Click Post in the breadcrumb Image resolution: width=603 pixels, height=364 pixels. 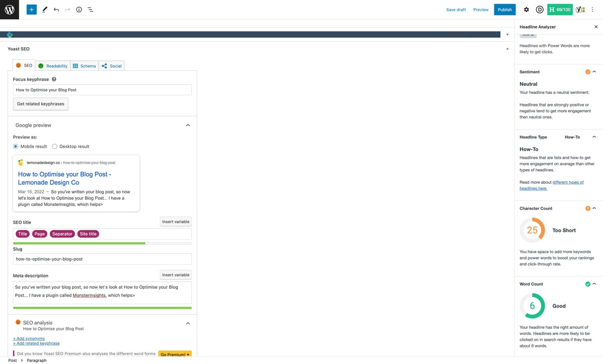13,360
